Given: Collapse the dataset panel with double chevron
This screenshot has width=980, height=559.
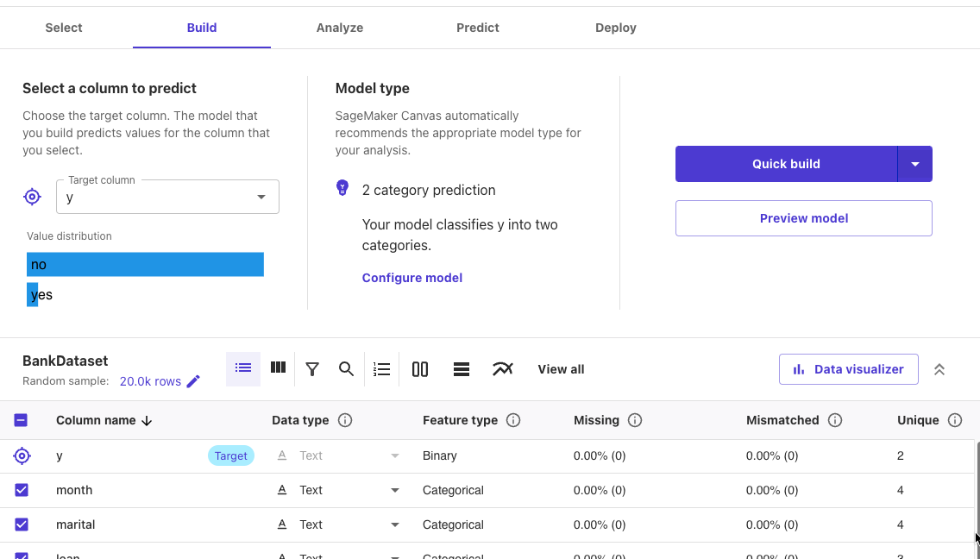Looking at the screenshot, I should (x=939, y=369).
